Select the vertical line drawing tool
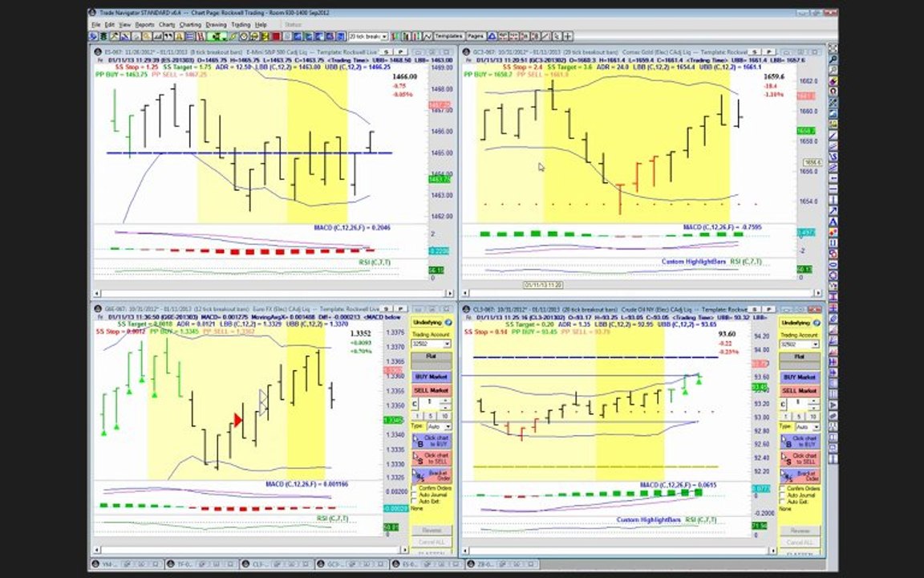 (833, 199)
